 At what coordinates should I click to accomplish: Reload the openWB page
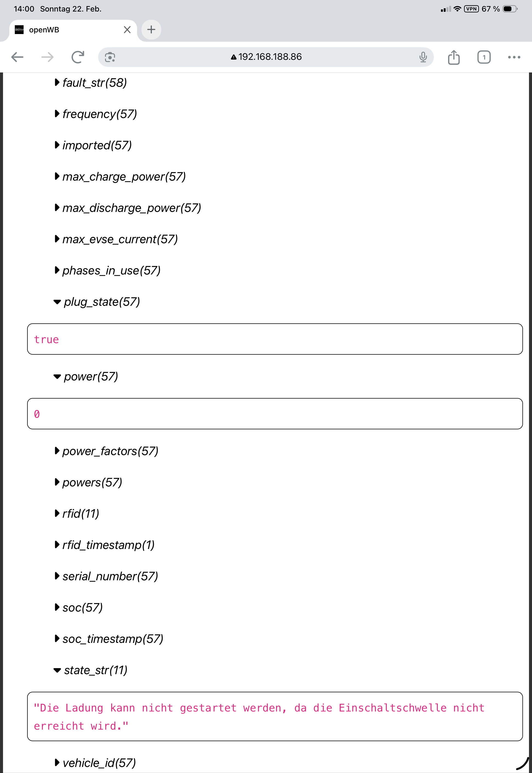coord(78,57)
